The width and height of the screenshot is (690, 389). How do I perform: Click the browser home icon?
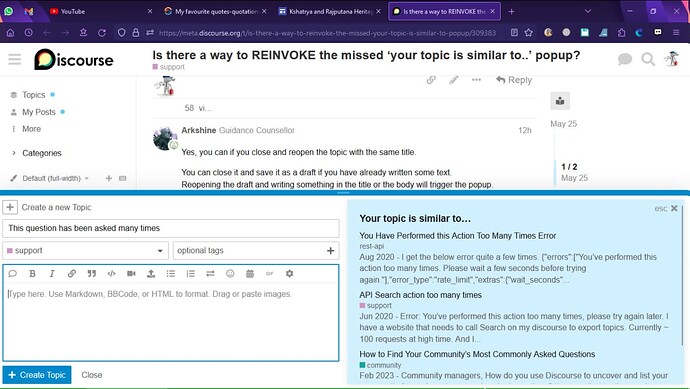click(11, 33)
